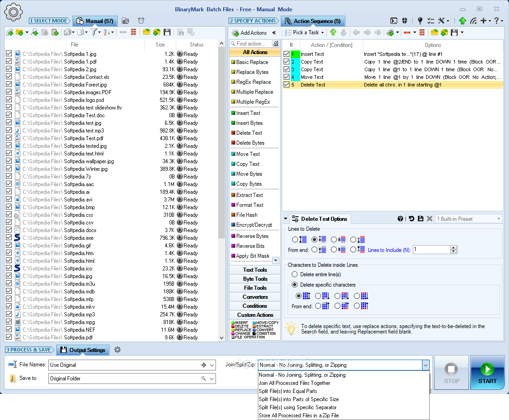Select the Delete entire line(s) radio button
Image resolution: width=509 pixels, height=420 pixels.
click(x=294, y=274)
